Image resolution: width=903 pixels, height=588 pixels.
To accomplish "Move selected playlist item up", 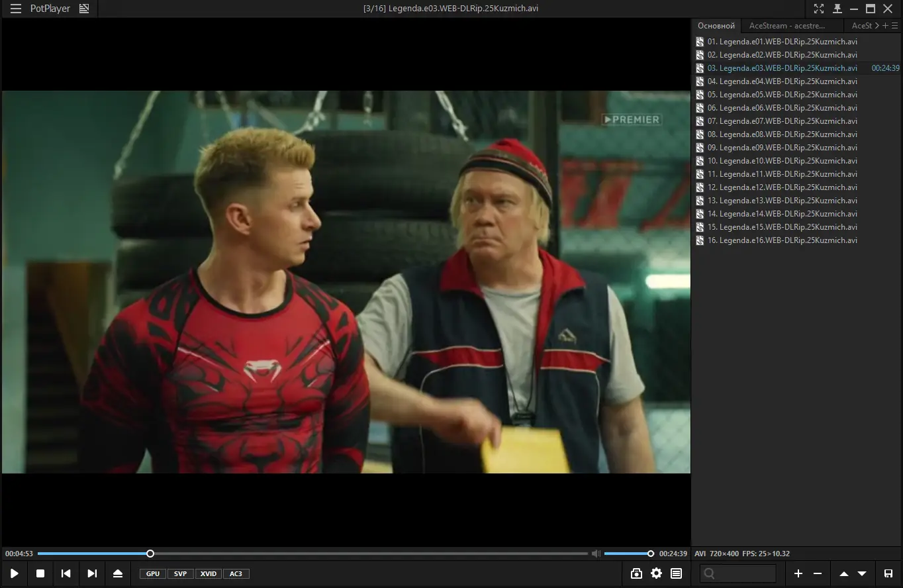I will click(843, 573).
